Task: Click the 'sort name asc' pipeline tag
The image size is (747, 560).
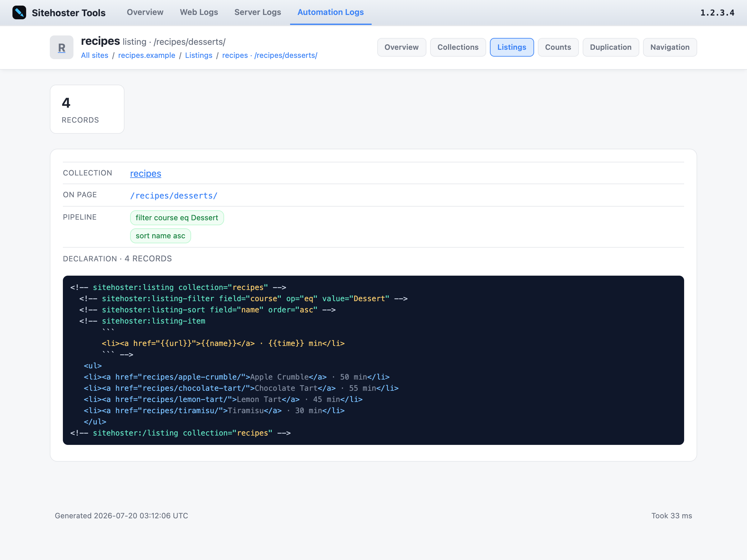Action: point(160,236)
